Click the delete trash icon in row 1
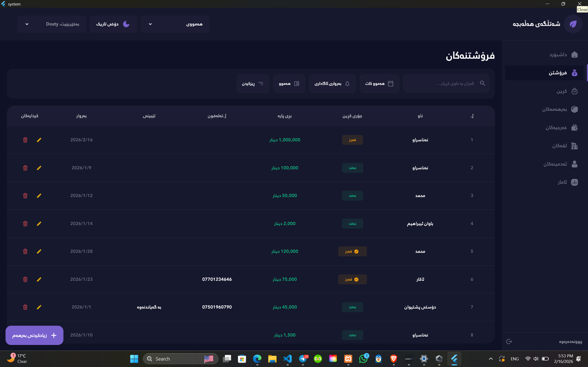 [x=25, y=140]
